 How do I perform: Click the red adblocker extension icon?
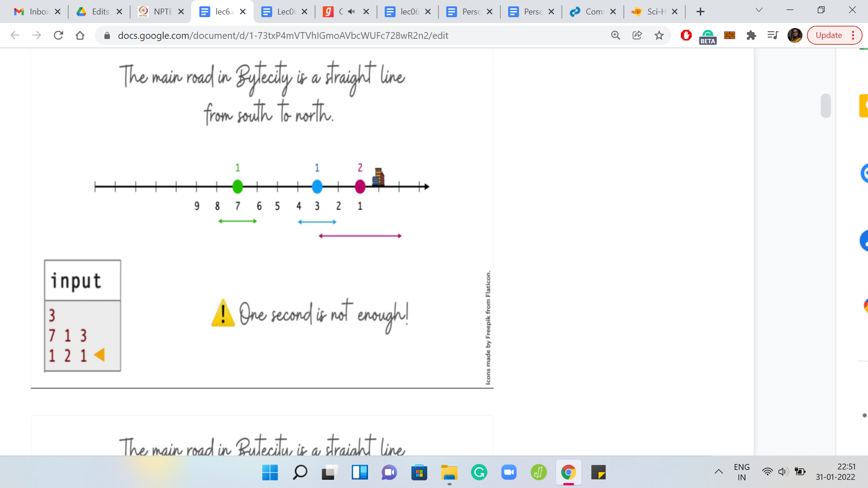click(686, 35)
